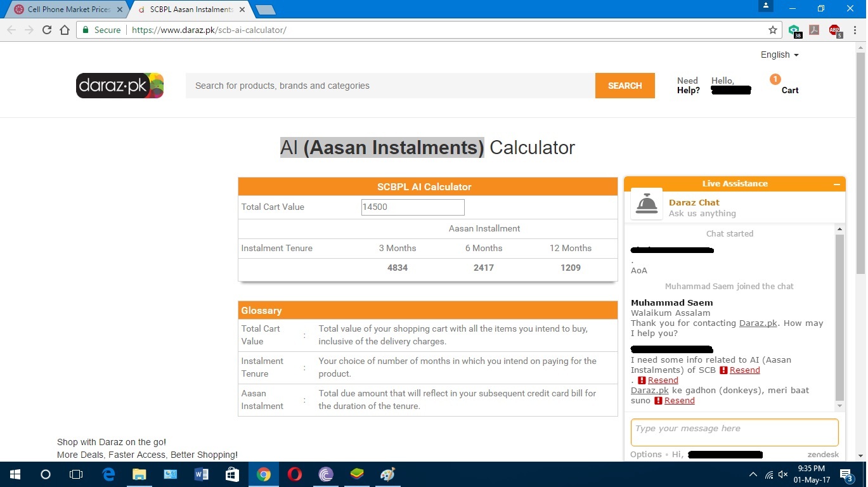The image size is (868, 487).
Task: Open the Paint palette app on taskbar
Action: [387, 474]
